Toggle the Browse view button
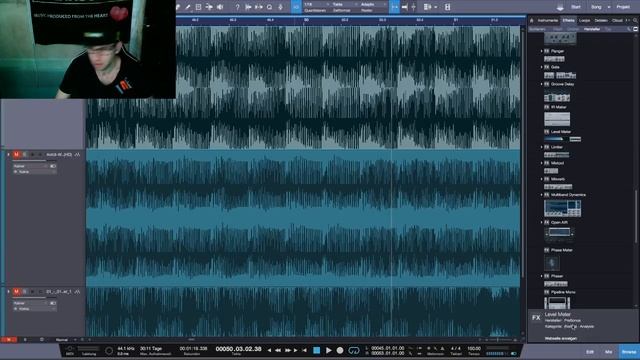This screenshot has height=360, width=640. coord(629,352)
